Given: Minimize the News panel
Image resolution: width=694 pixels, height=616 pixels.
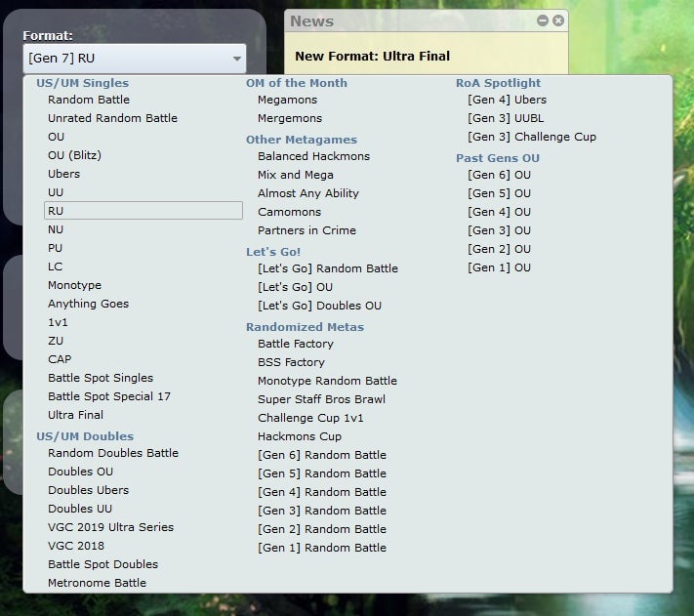Looking at the screenshot, I should click(543, 21).
